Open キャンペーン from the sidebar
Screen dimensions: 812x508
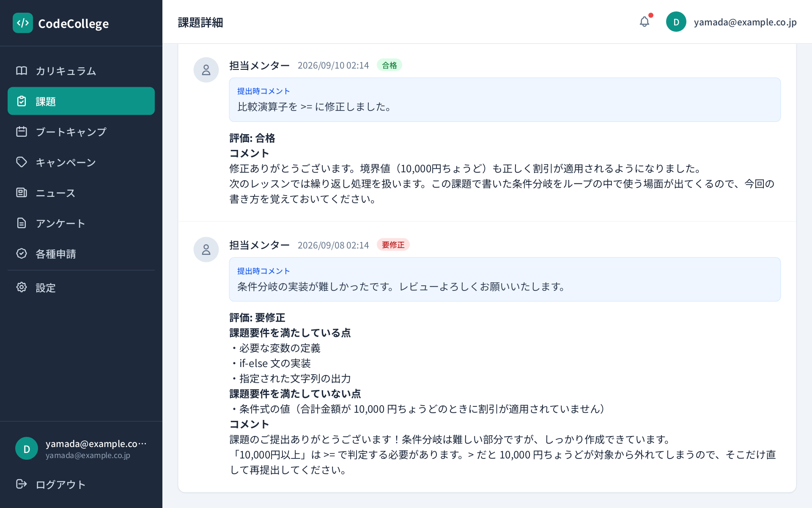[81, 162]
